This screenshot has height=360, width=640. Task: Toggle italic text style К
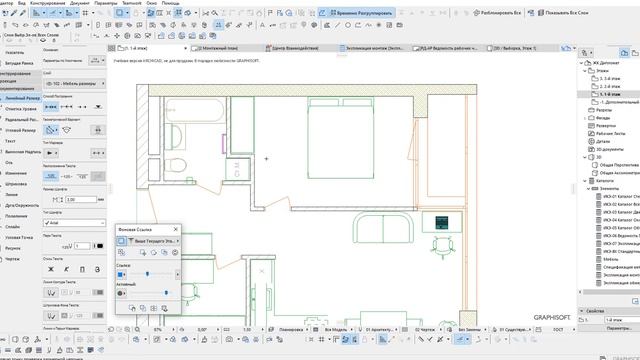click(x=67, y=269)
